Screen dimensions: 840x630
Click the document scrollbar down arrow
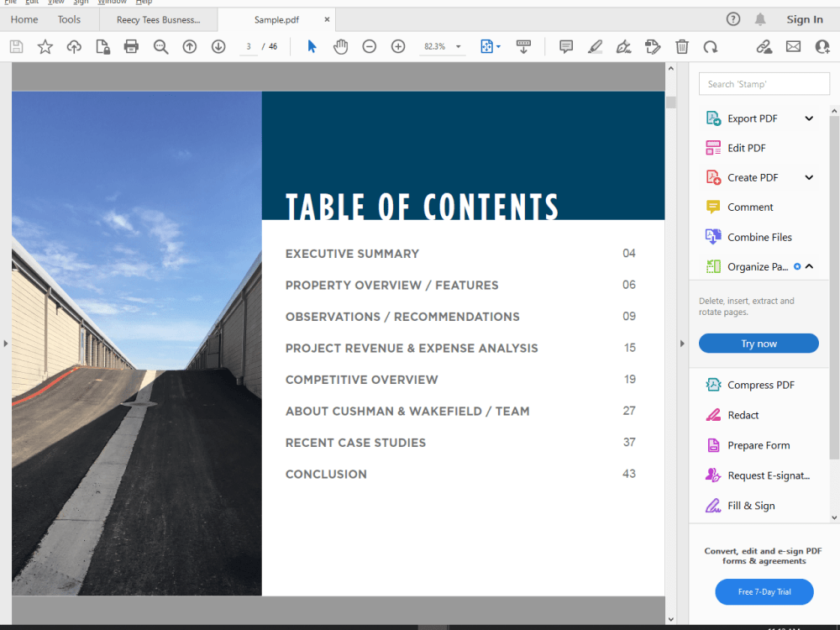(670, 619)
